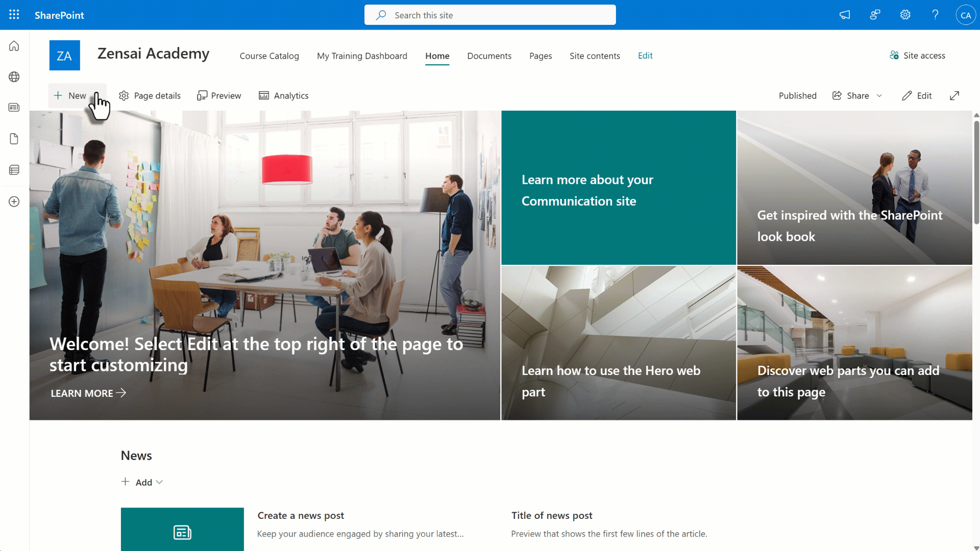980x551 pixels.
Task: Click the ZA site logo
Action: [64, 55]
